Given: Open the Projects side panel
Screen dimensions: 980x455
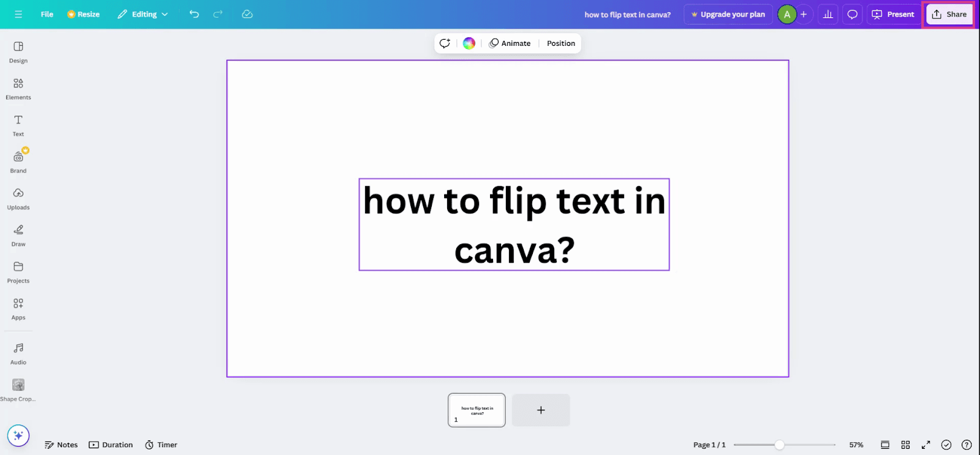Looking at the screenshot, I should point(18,273).
